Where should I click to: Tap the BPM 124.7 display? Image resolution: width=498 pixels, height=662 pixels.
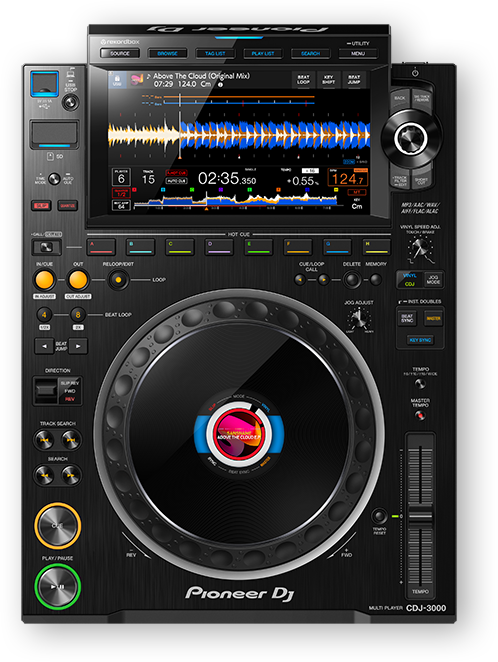pyautogui.click(x=347, y=179)
